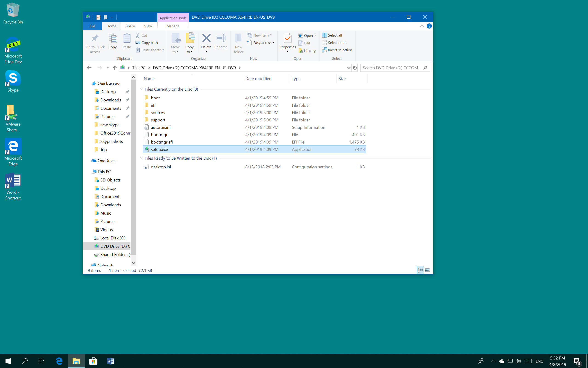Screen dimensions: 588x368
Task: Click Pin to Quick access icon
Action: tap(95, 38)
